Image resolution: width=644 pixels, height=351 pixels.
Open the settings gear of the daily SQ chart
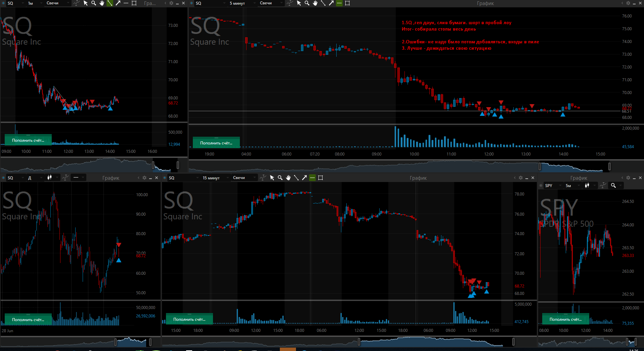click(x=144, y=178)
